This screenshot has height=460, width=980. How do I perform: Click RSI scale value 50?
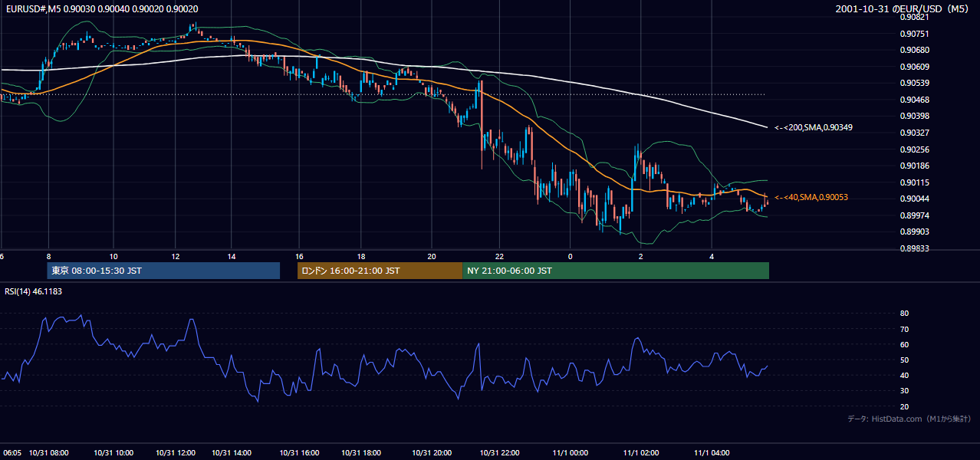pyautogui.click(x=905, y=360)
